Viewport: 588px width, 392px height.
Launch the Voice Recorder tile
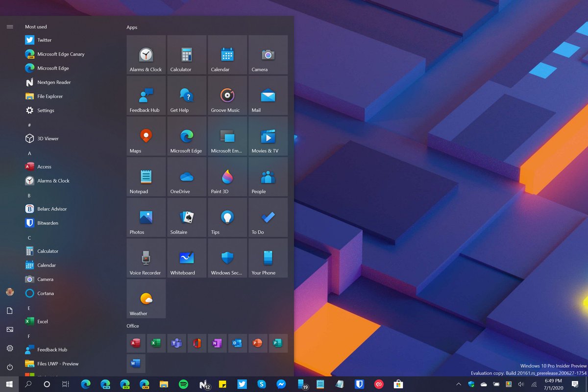146,258
